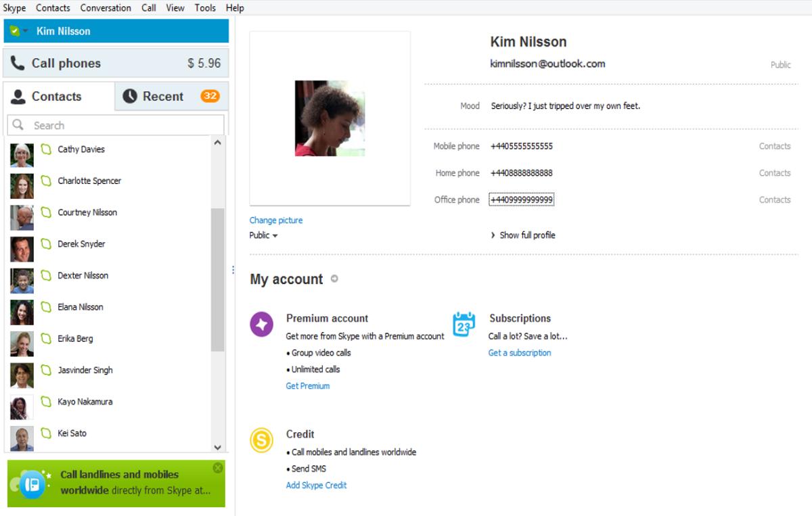Open the Tools menu
812x516 pixels.
pos(205,8)
